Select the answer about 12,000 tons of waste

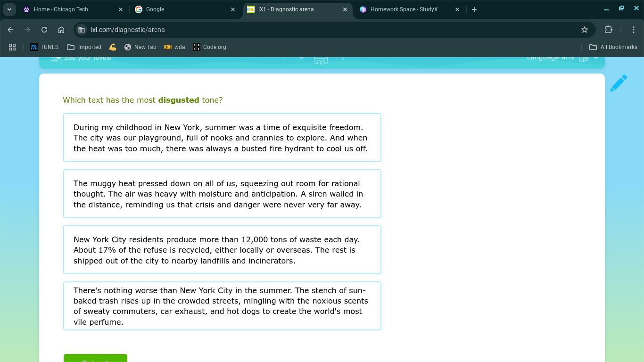tap(222, 250)
